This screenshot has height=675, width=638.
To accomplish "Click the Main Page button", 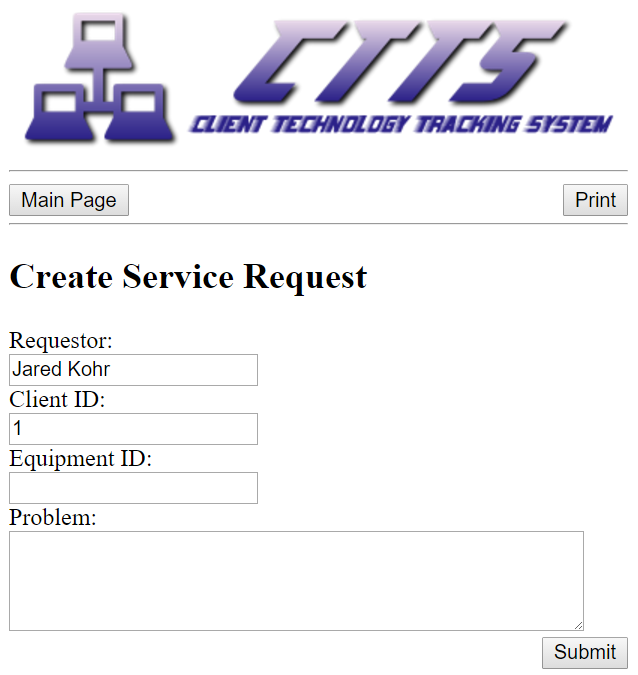I will click(69, 200).
